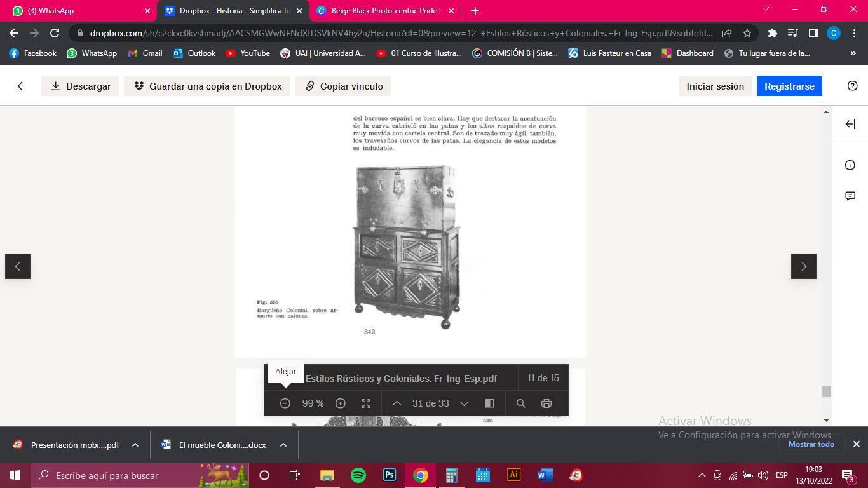Zoom in using the plus icon
This screenshot has width=868, height=488.
tap(341, 403)
